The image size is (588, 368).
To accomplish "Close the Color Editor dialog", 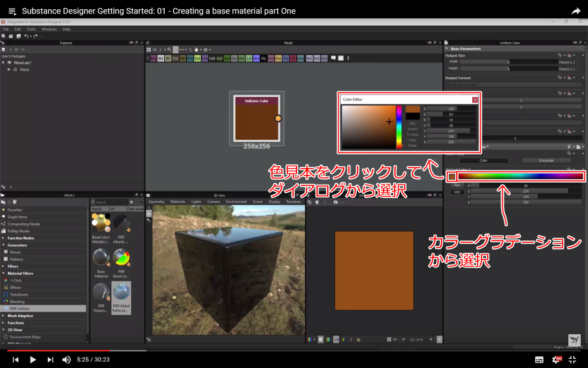I will coord(475,99).
